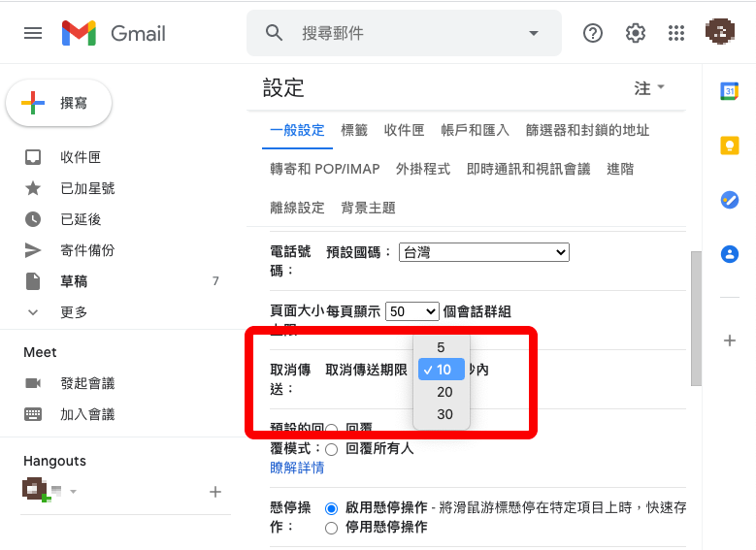Screen dimensions: 756x550
Task: Click the search magnifier icon
Action: tap(274, 33)
